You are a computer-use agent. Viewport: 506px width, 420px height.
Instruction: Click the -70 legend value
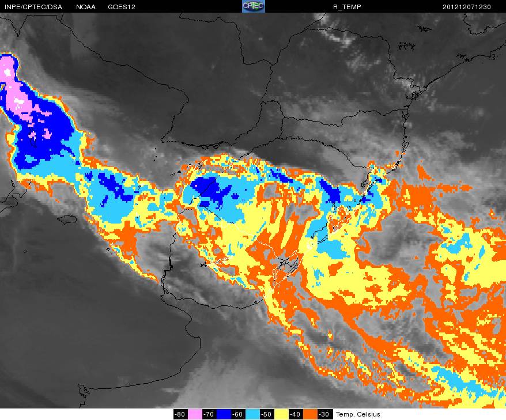209,414
